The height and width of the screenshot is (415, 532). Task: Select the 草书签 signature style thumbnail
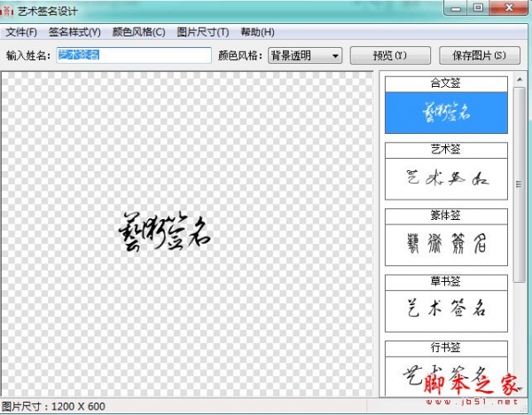tap(446, 309)
